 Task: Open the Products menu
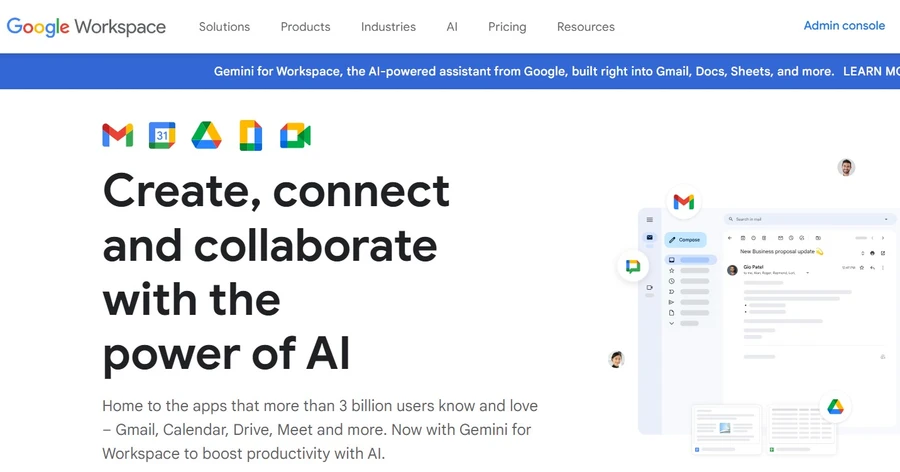[x=305, y=27]
